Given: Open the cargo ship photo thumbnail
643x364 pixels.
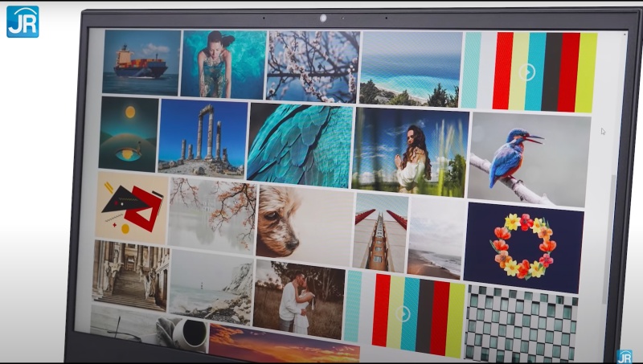Looking at the screenshot, I should point(141,63).
